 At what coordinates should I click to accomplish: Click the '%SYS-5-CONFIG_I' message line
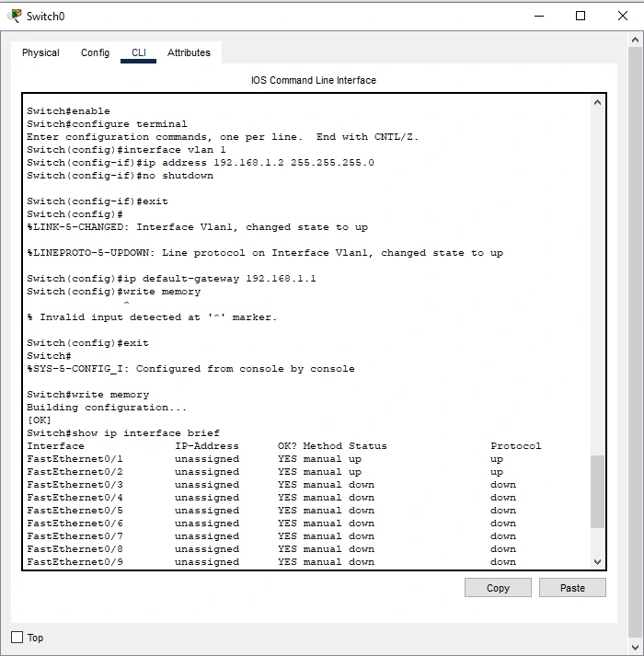click(x=190, y=369)
